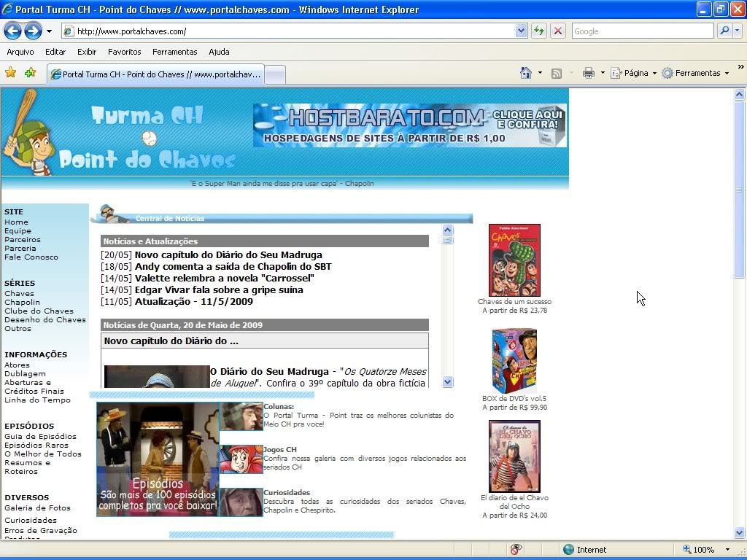The image size is (747, 560).
Task: Open the Dublagem information link
Action: [x=25, y=374]
